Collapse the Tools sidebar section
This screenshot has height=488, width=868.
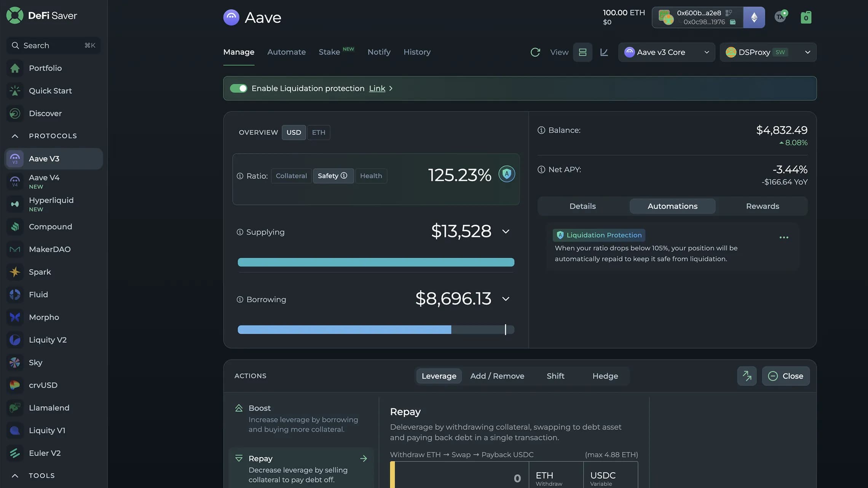[15, 476]
